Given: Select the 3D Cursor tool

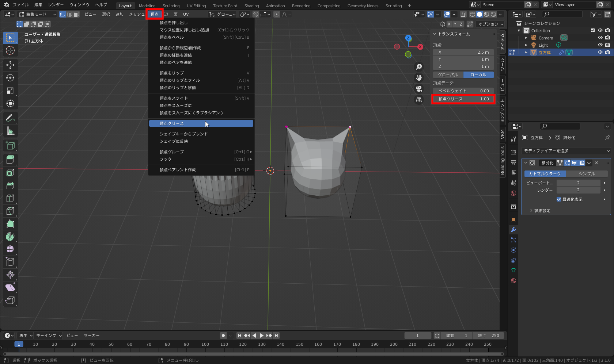Looking at the screenshot, I should (x=10, y=50).
